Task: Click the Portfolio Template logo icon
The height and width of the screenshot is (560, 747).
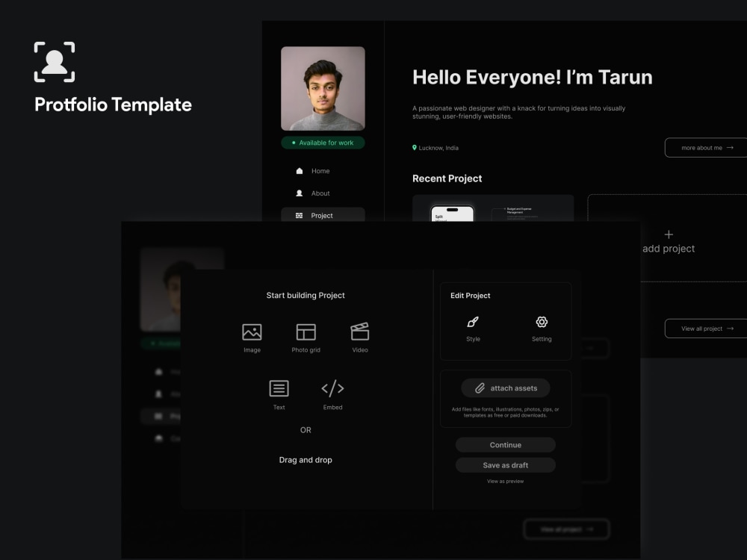Action: (55, 62)
